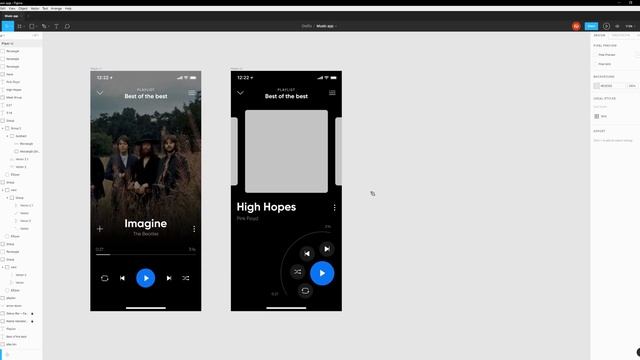
Task: Click the blue play button under Imagine
Action: point(146,278)
